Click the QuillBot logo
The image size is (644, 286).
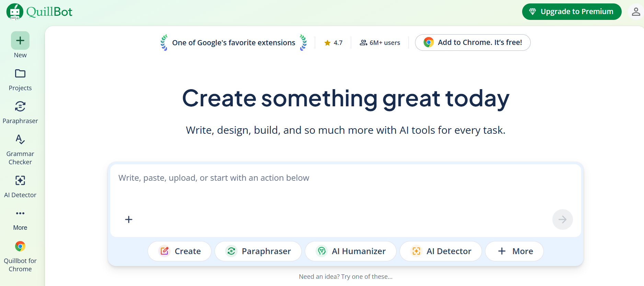point(39,12)
